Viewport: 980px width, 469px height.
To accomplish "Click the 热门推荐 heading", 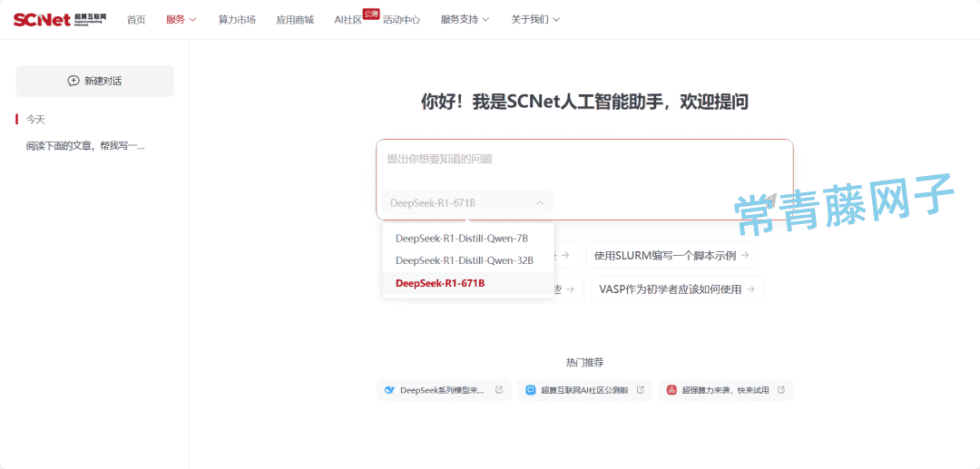I will [585, 362].
